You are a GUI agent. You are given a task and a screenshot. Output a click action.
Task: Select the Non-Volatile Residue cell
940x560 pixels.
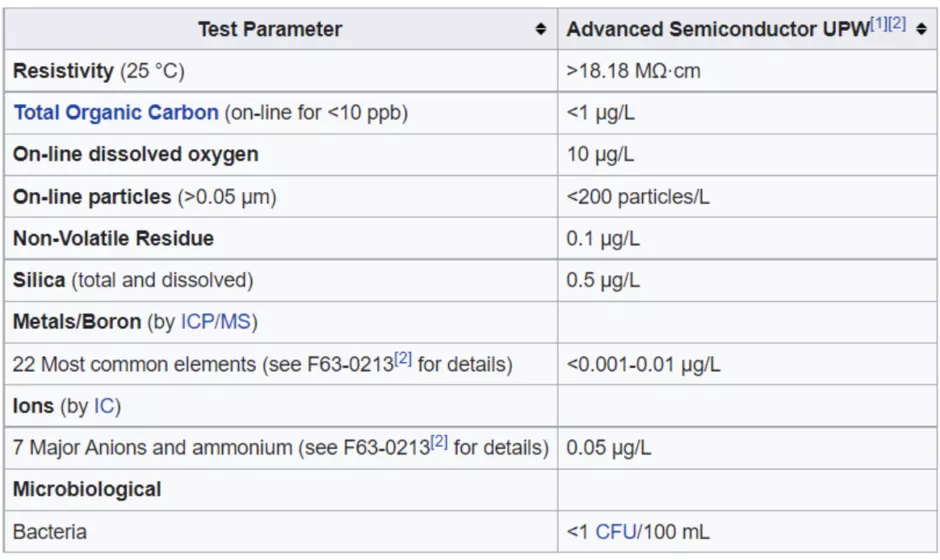click(x=113, y=239)
